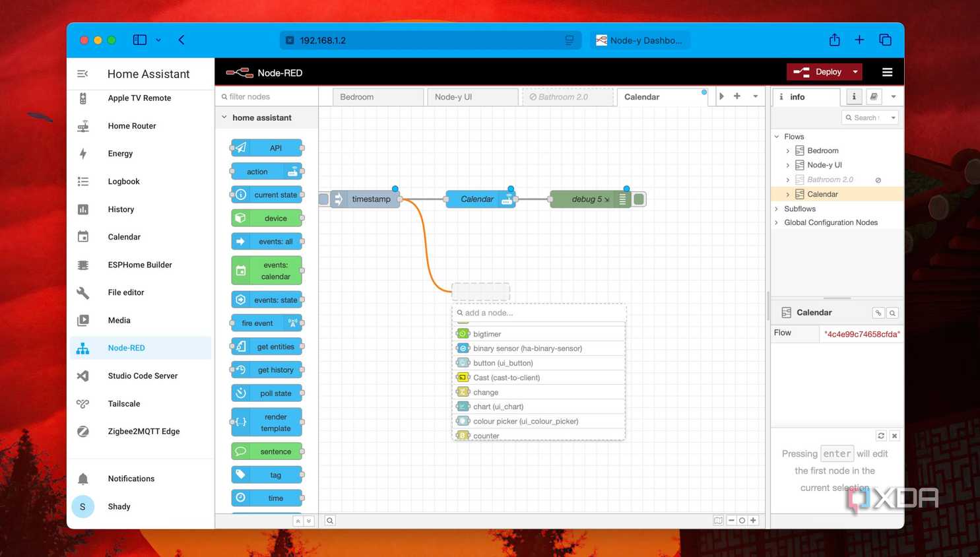Close the tips box
Viewport: 980px width, 557px height.
(x=894, y=436)
